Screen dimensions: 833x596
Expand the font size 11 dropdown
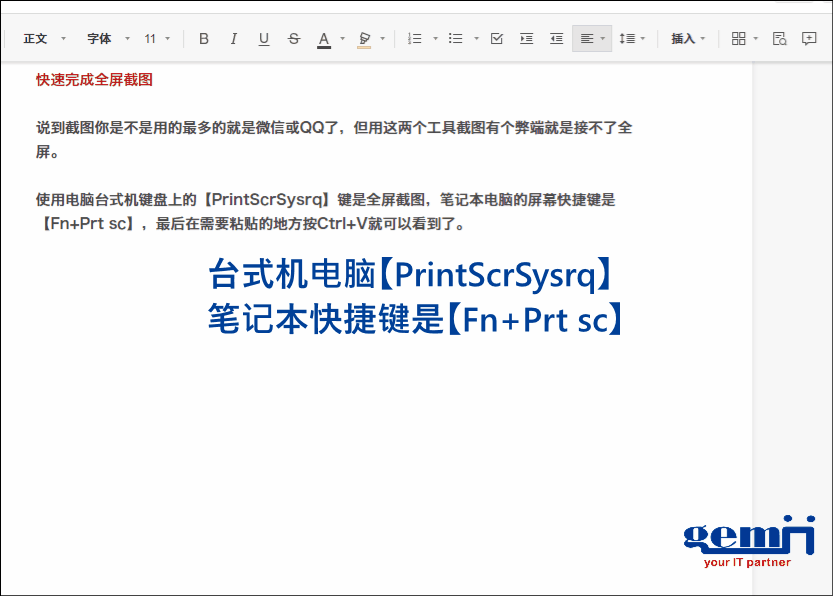157,39
